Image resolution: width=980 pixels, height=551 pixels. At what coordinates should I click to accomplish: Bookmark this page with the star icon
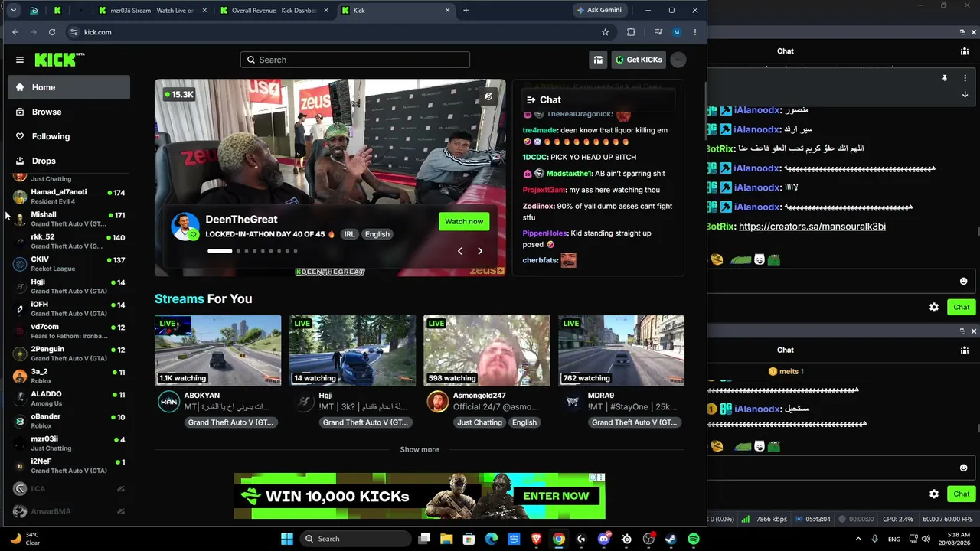click(x=606, y=32)
